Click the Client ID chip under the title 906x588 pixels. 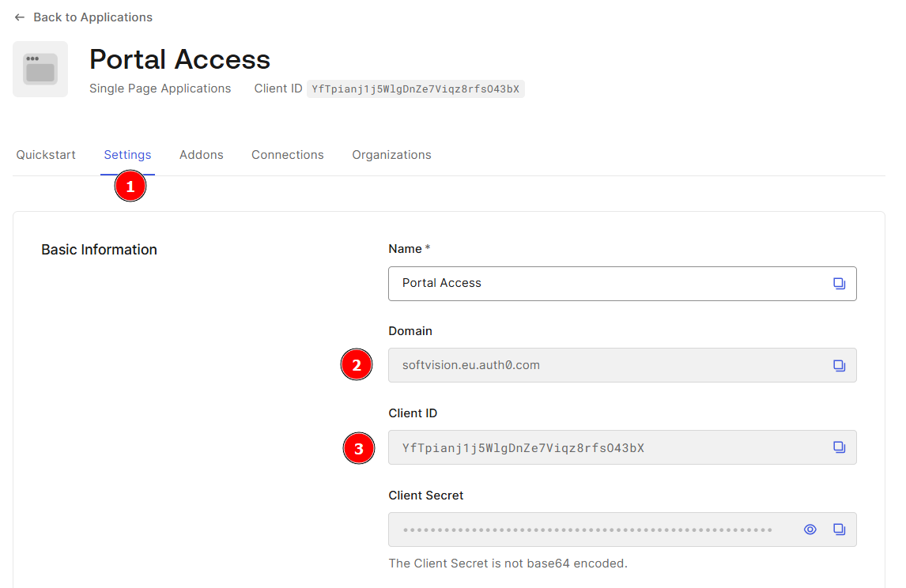(x=415, y=89)
